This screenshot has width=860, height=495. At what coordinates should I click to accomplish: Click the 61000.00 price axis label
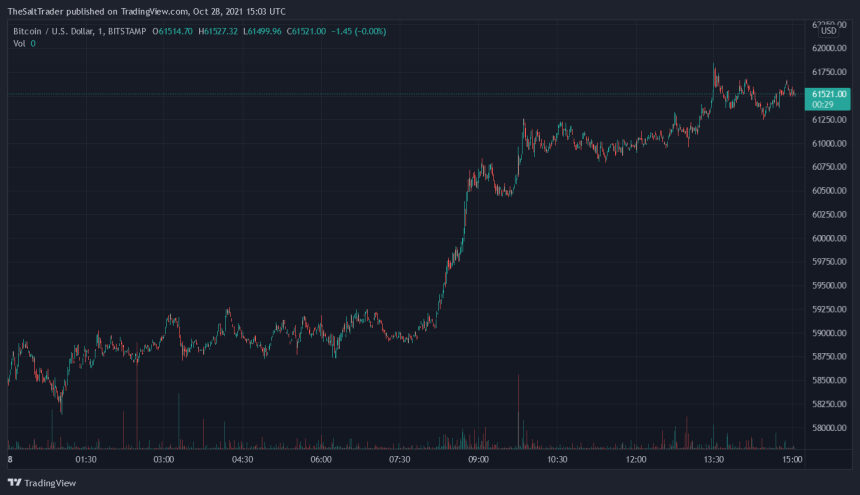tap(828, 143)
